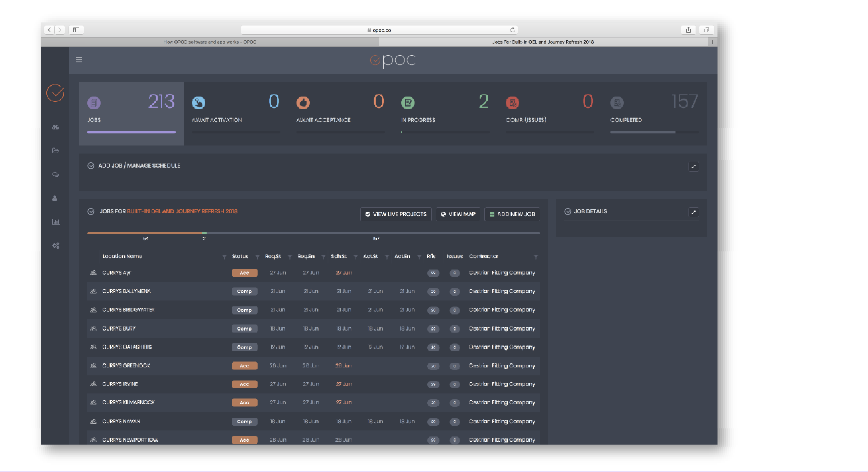Expand the Add Job / Manage Schedule panel
The width and height of the screenshot is (868, 472).
click(x=694, y=166)
